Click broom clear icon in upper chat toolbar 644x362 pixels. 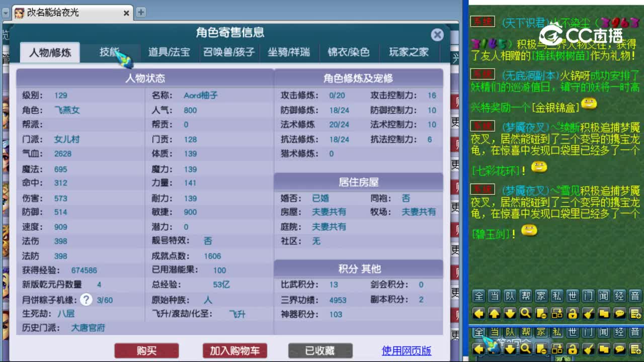pos(588,314)
